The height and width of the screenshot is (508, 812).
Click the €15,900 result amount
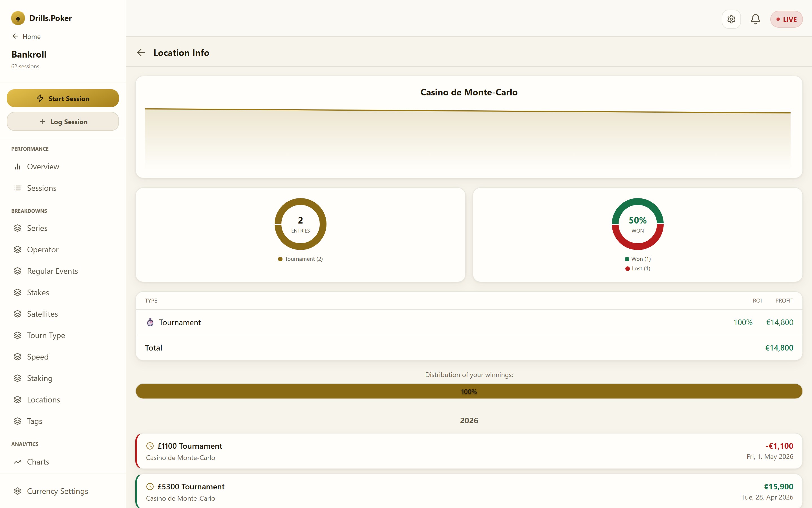[x=778, y=487]
